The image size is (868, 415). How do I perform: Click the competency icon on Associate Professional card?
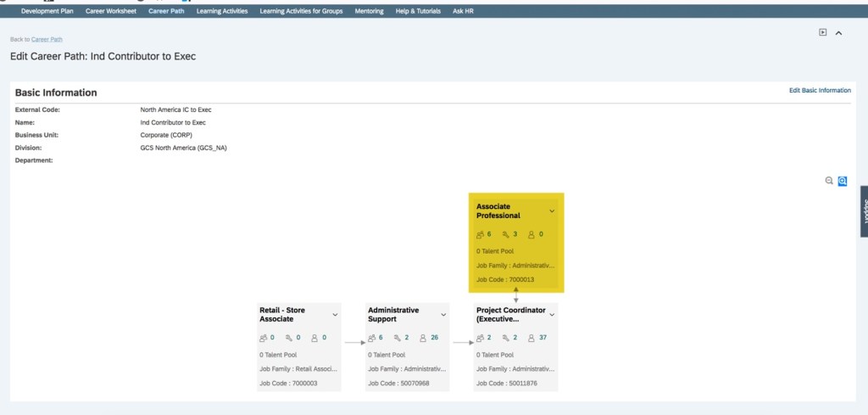(x=505, y=234)
